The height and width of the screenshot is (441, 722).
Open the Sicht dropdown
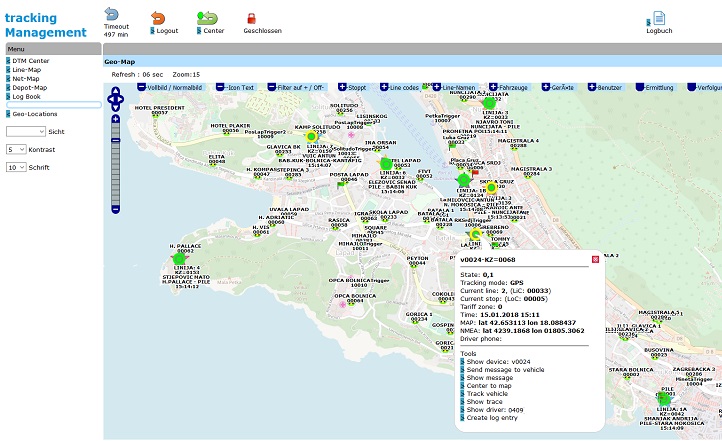(25, 131)
